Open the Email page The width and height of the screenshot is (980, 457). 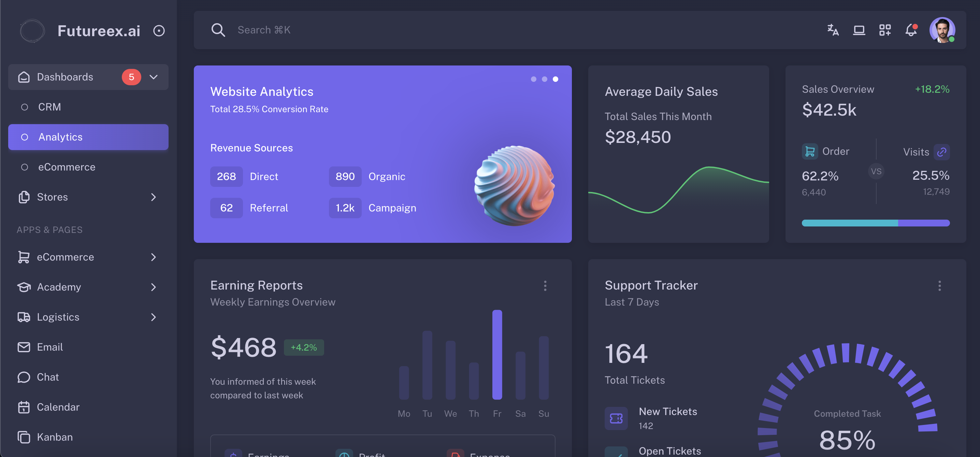88,347
